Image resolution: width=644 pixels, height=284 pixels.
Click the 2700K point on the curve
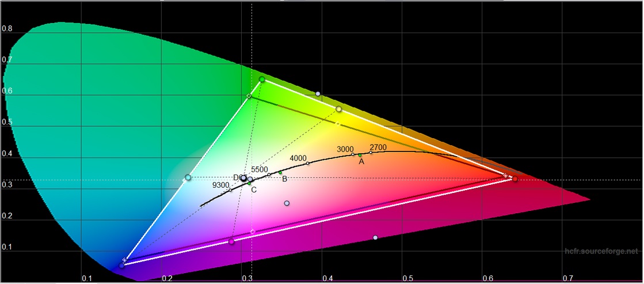(x=371, y=153)
